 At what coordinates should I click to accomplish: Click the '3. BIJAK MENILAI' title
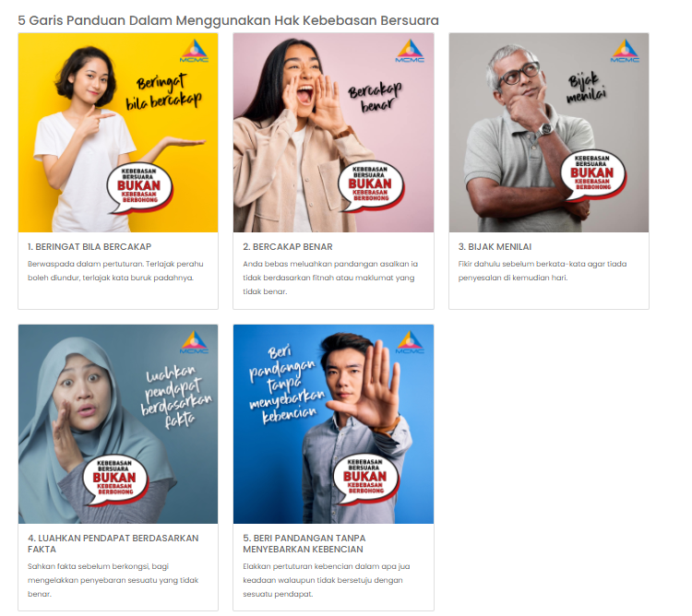[x=495, y=247]
